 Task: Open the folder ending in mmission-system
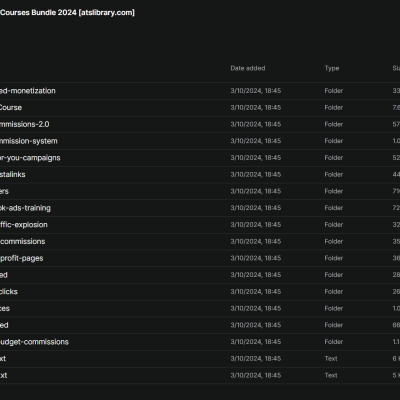[x=29, y=141]
